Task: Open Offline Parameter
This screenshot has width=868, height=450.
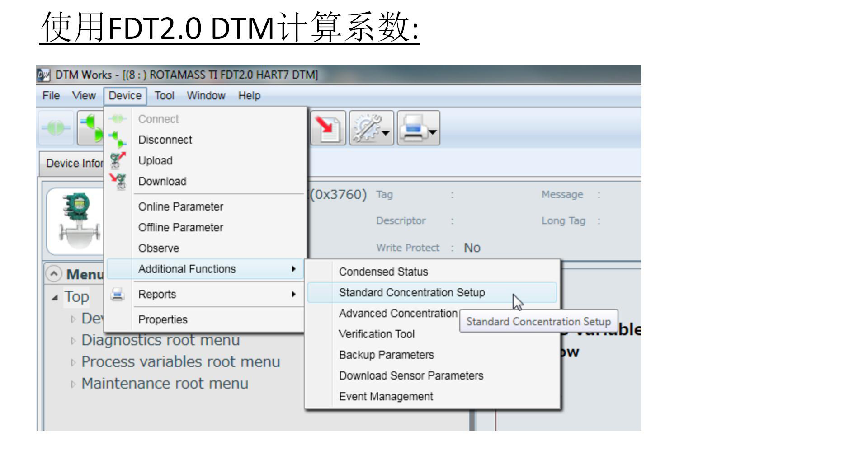Action: point(181,228)
